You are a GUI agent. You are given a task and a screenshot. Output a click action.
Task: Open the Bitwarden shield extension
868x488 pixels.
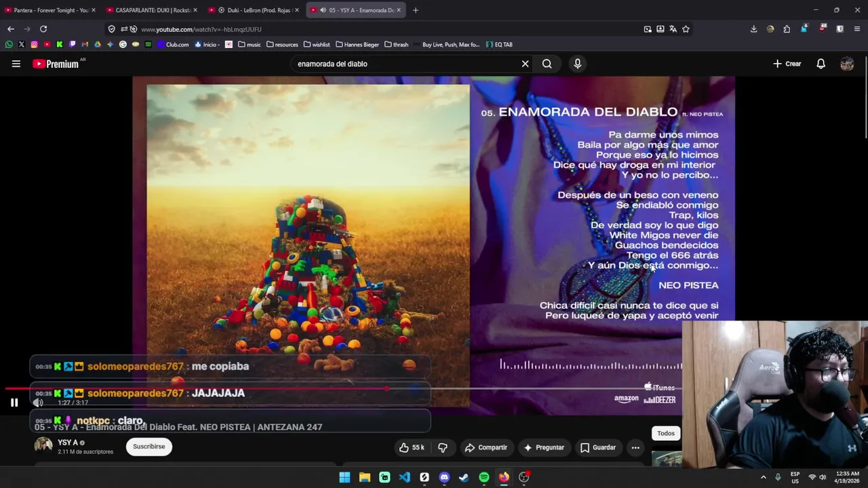(840, 29)
